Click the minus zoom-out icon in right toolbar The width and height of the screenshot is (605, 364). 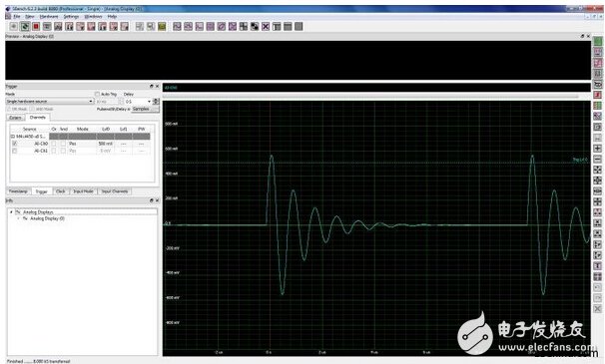(x=598, y=160)
